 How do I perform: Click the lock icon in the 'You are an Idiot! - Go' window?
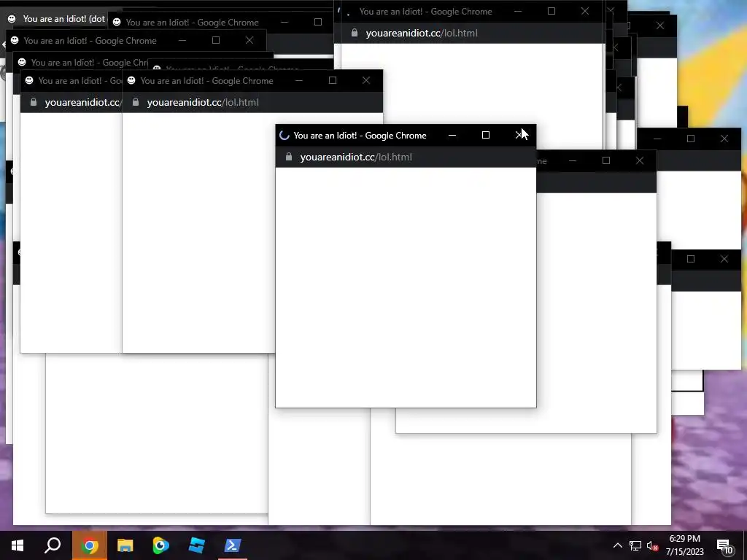[34, 102]
